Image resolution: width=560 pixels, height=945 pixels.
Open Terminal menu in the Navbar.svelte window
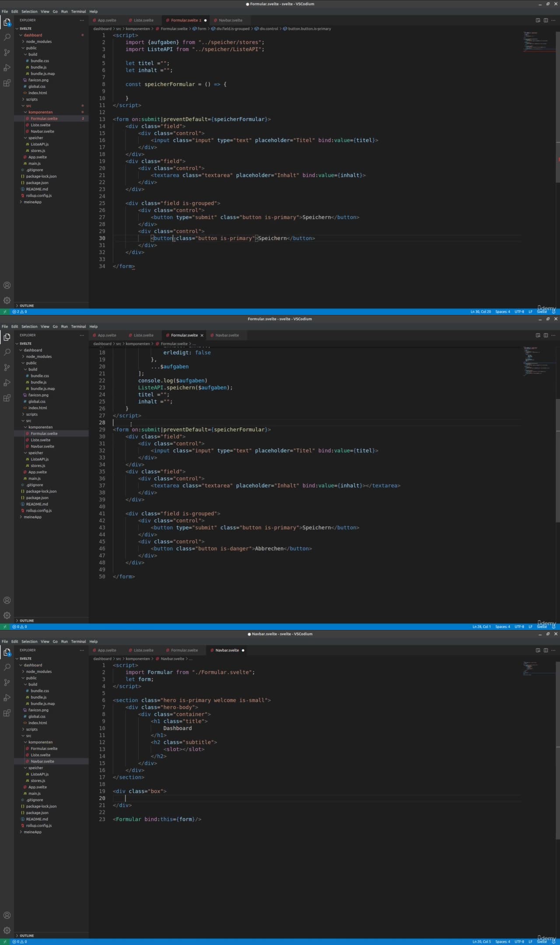pyautogui.click(x=78, y=641)
